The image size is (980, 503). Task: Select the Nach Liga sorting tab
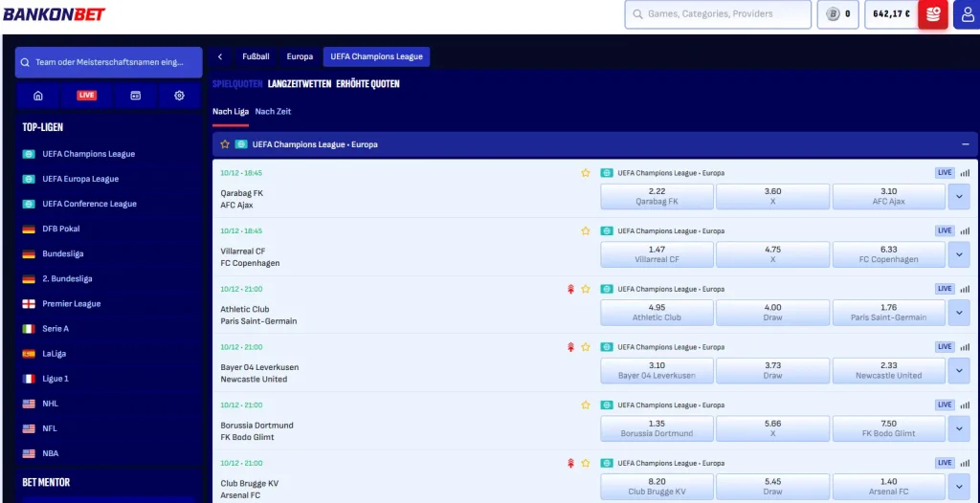[231, 112]
